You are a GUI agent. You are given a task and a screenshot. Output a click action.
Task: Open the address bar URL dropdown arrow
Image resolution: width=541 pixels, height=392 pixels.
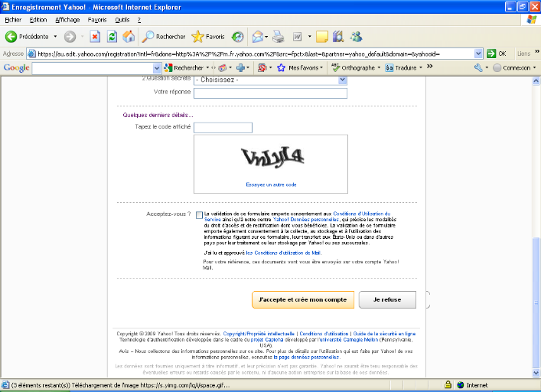click(x=478, y=54)
